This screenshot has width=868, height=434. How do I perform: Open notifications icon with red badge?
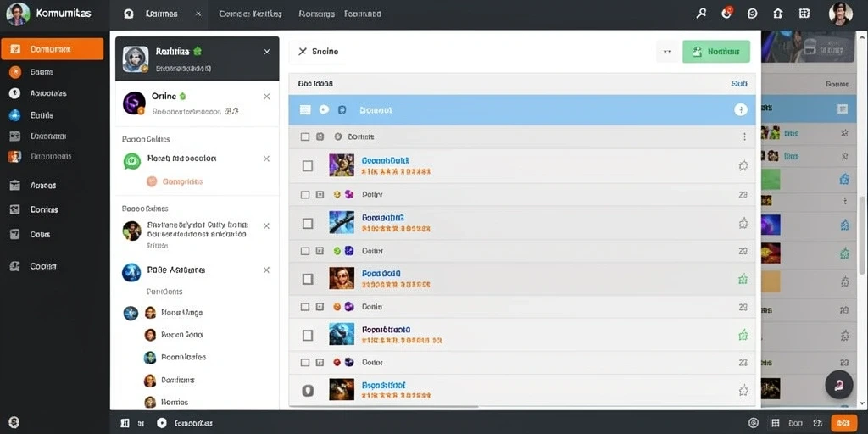(727, 14)
